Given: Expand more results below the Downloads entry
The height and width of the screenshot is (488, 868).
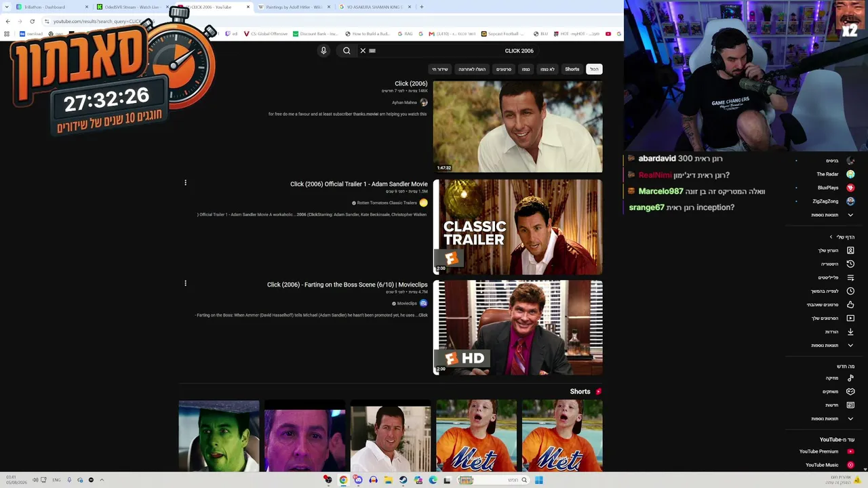Looking at the screenshot, I should click(850, 346).
